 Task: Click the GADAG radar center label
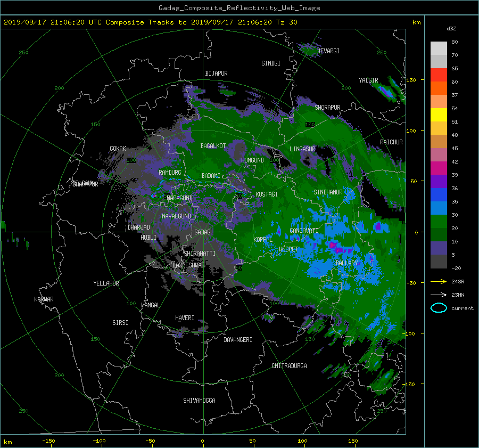tap(202, 232)
